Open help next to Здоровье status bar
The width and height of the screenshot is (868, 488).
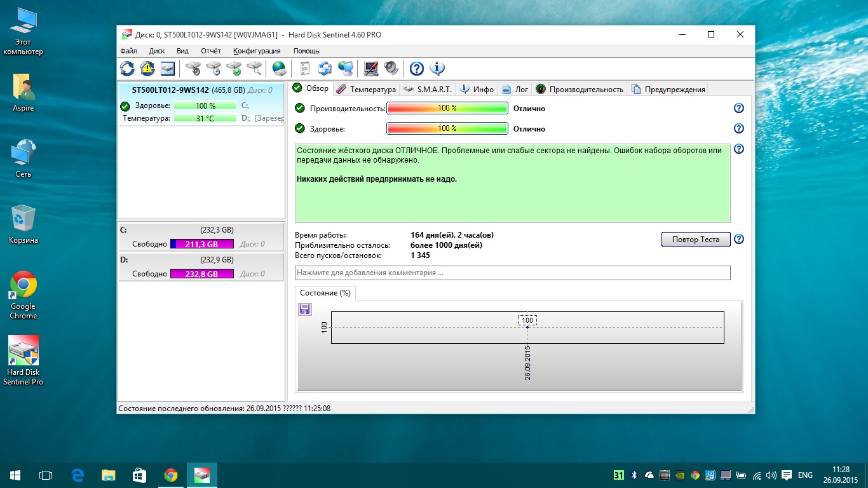738,129
